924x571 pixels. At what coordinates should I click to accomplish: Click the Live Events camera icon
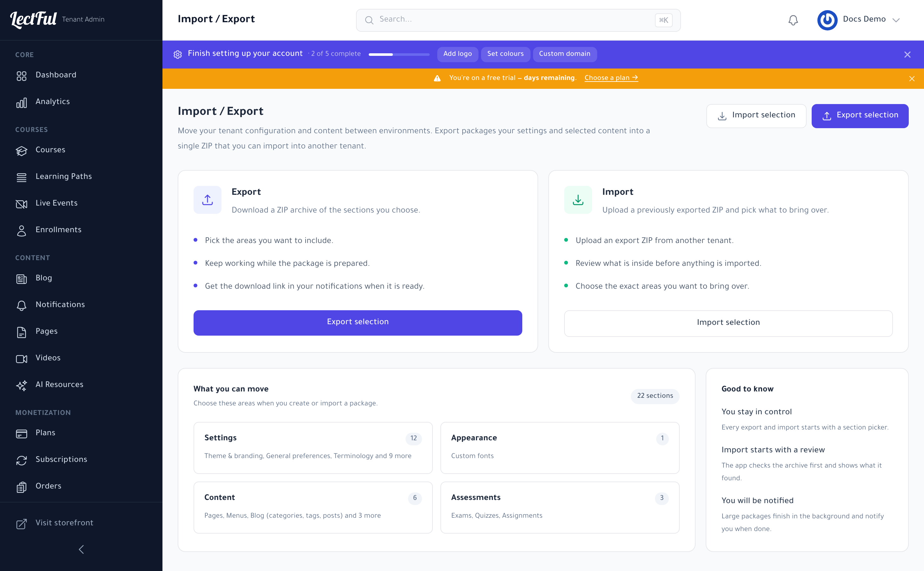[22, 204]
